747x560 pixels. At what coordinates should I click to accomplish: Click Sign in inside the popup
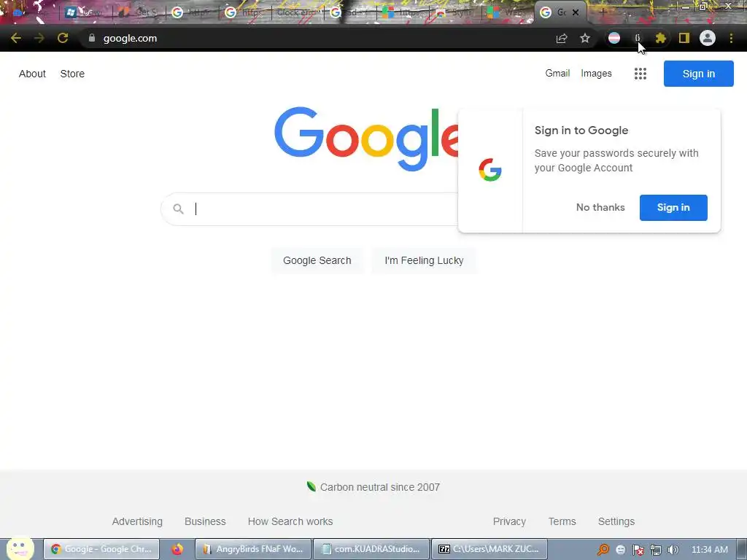pos(673,208)
